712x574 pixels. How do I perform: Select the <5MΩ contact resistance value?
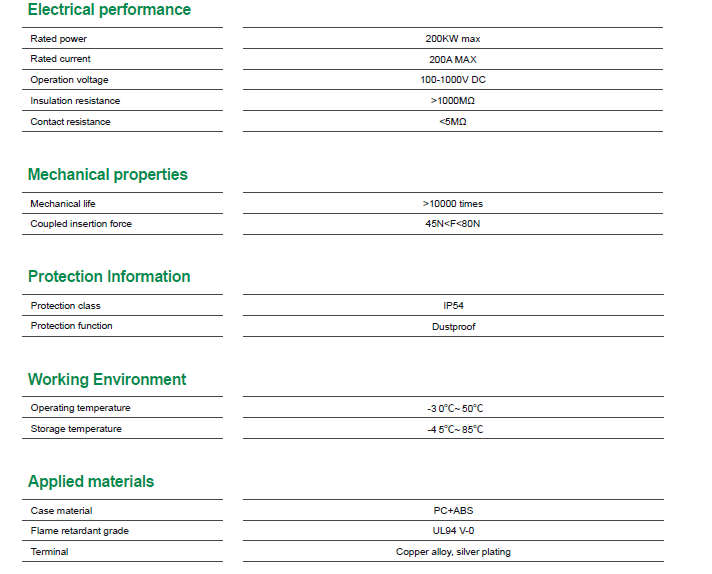coord(453,122)
